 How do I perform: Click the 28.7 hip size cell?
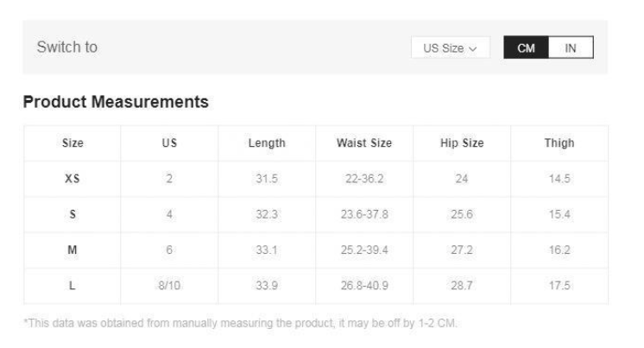tap(462, 285)
